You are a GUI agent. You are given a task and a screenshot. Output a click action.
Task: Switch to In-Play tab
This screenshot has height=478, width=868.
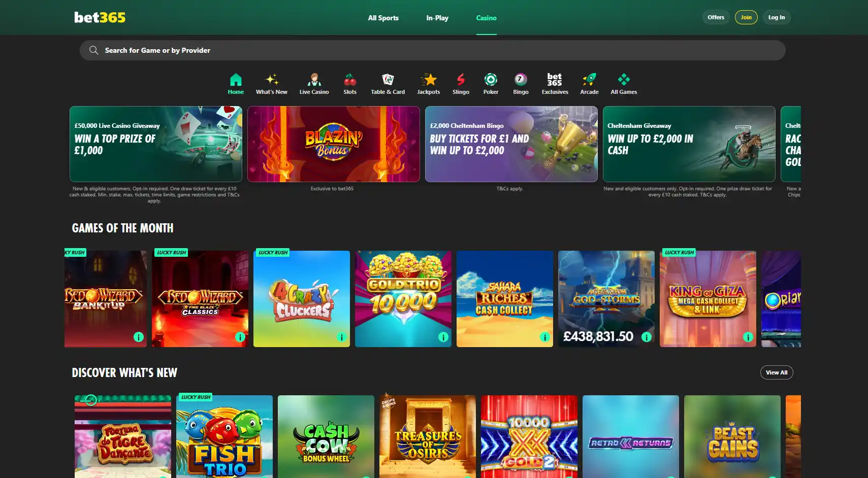point(437,18)
